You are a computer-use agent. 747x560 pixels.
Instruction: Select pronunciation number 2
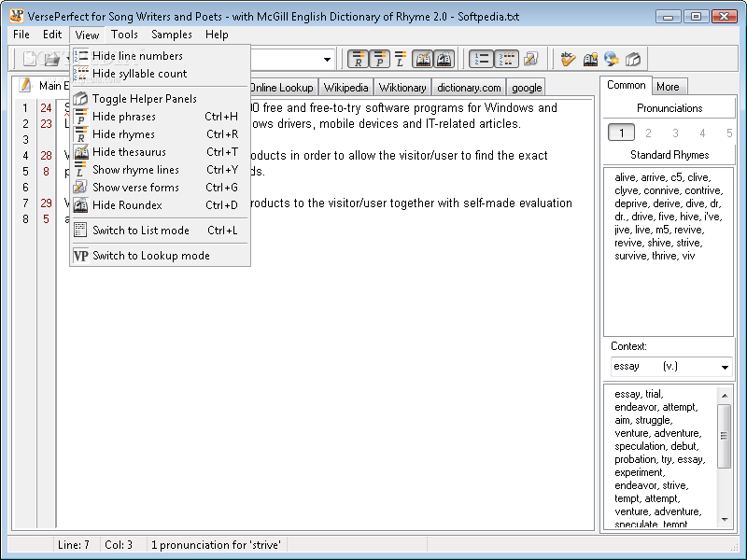(x=648, y=133)
